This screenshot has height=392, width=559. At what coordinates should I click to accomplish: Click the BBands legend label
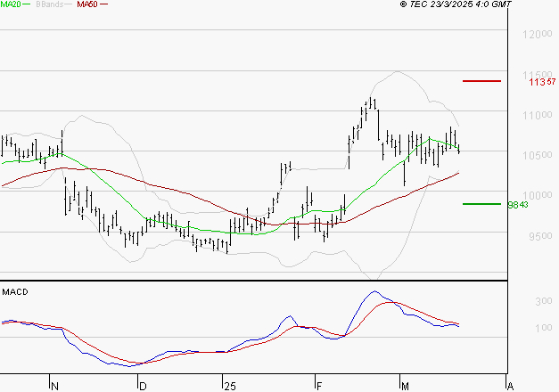49,4
